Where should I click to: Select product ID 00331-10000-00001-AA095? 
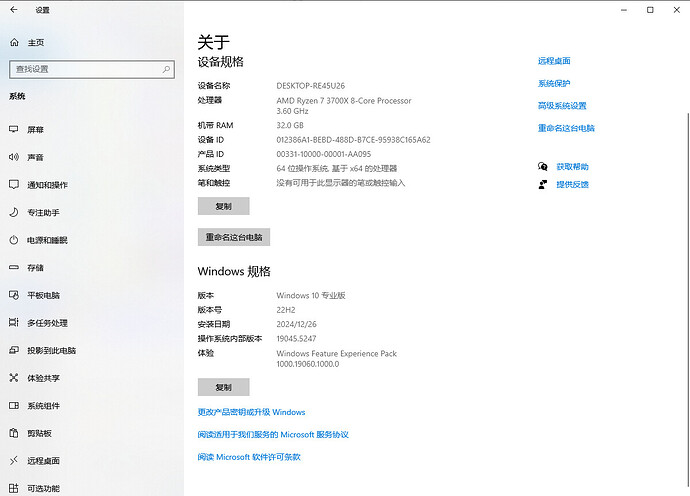[x=323, y=154]
